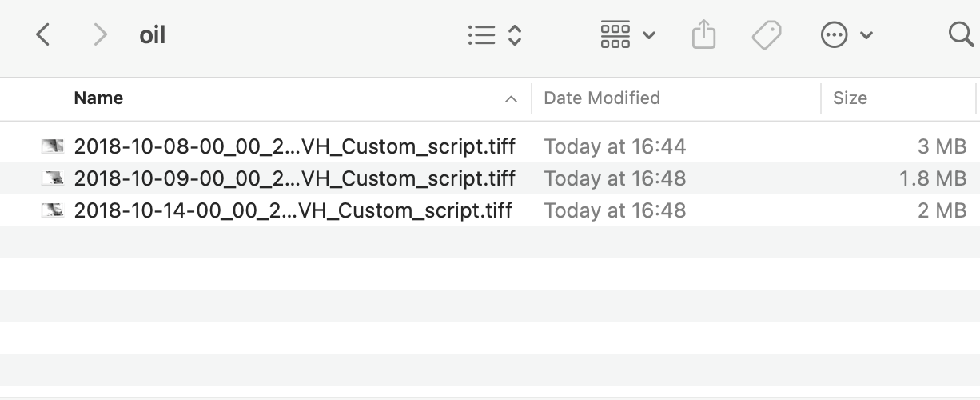Go back with the left chevron
The image size is (980, 400).
coord(43,34)
